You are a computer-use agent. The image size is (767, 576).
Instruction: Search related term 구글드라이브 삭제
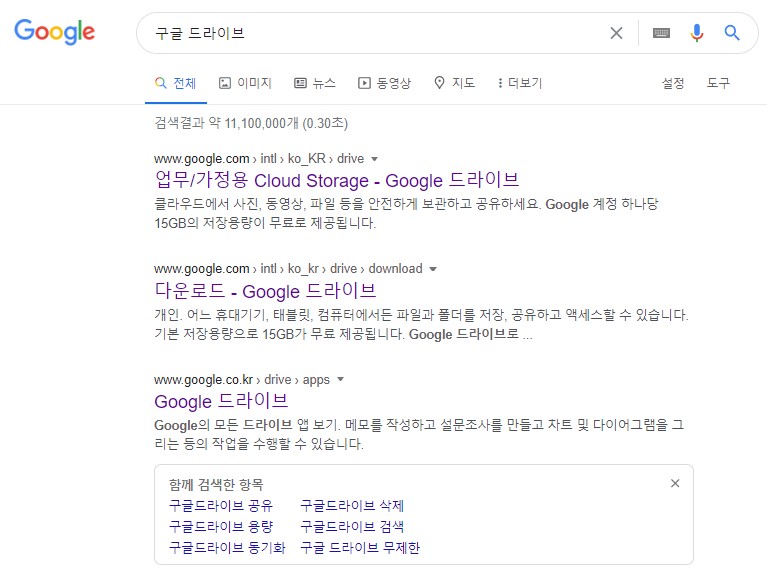pyautogui.click(x=352, y=506)
